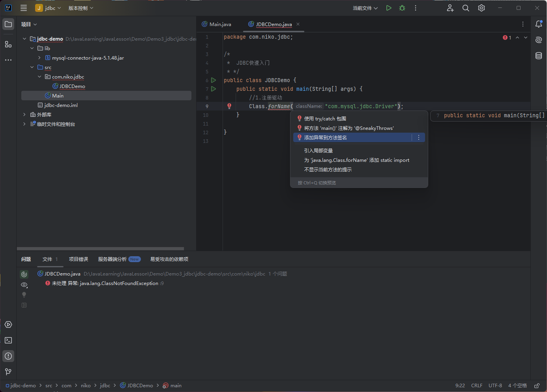Open the Terminal tool window
The height and width of the screenshot is (392, 547).
coord(8,340)
